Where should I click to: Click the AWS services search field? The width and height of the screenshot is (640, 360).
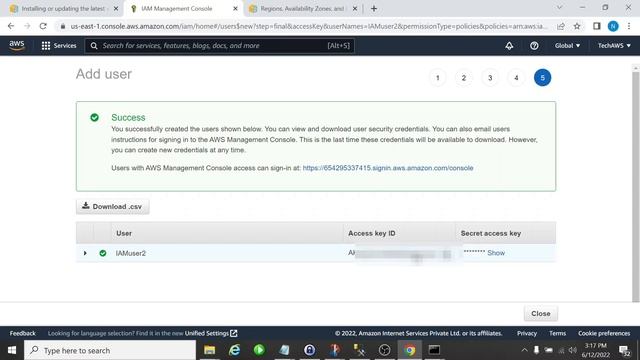(x=220, y=46)
